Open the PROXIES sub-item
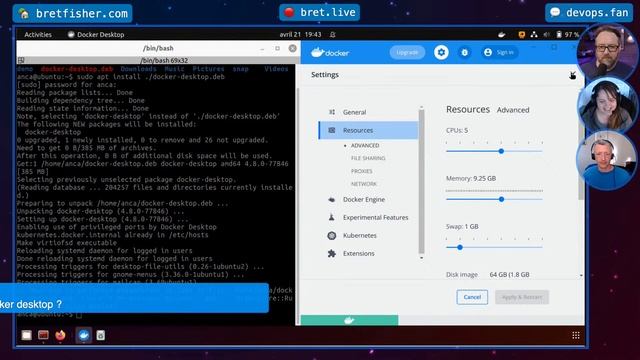Screen dimensions: 640x360 point(362,171)
